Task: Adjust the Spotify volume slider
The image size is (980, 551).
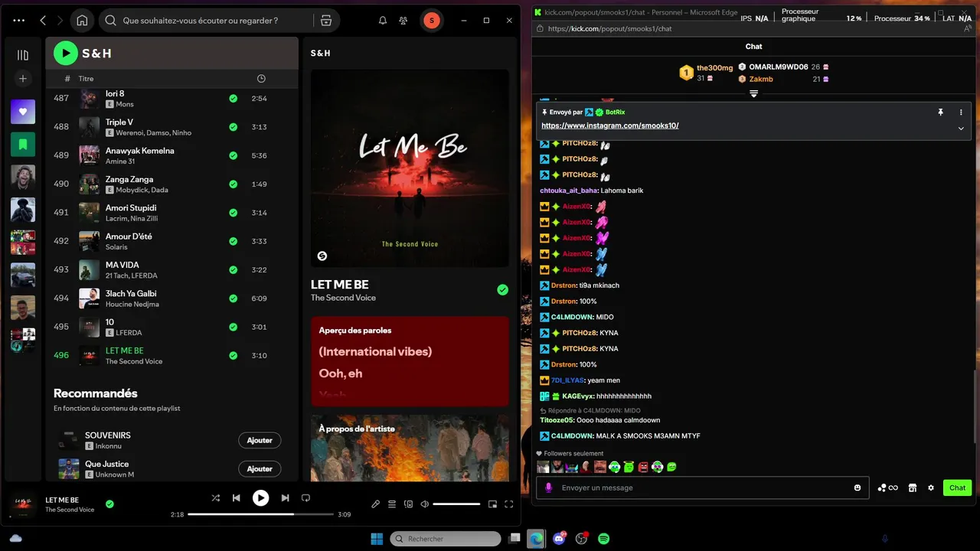Action: pyautogui.click(x=456, y=504)
